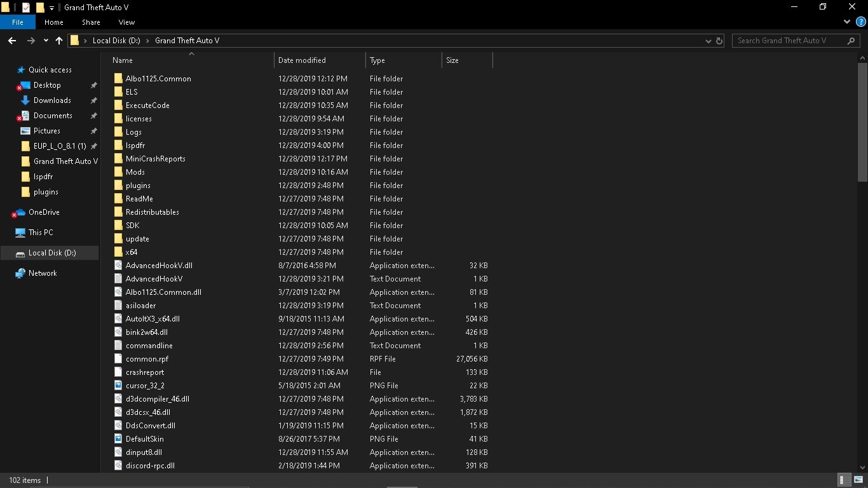Image resolution: width=868 pixels, height=488 pixels.
Task: Click the vertical scrollbar down arrow
Action: click(x=862, y=467)
